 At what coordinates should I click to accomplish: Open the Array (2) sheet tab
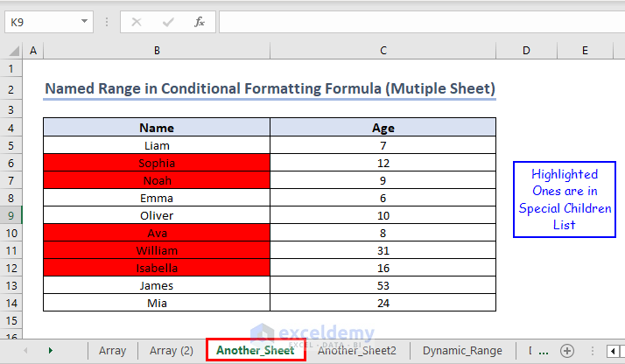172,350
